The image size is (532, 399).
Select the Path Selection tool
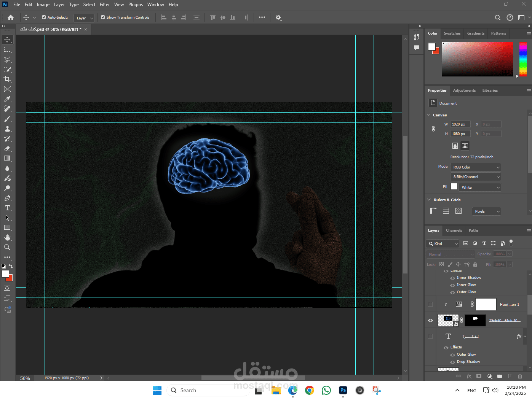pos(7,218)
